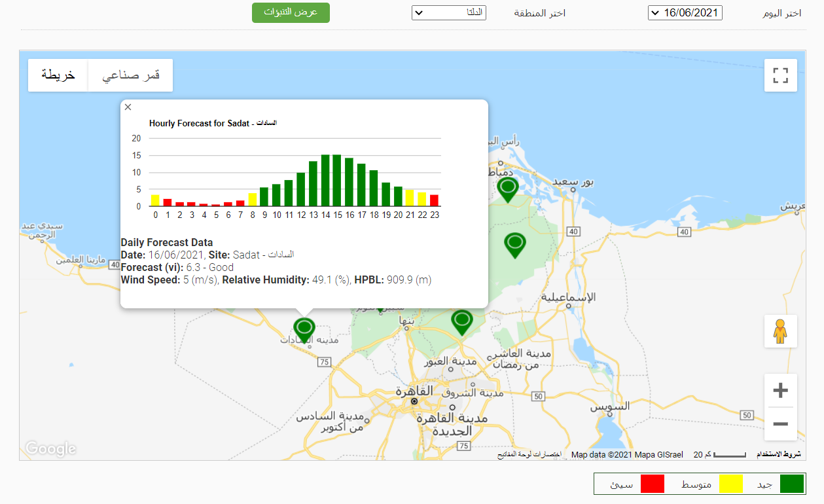
Task: Zoom out of the map
Action: click(780, 424)
